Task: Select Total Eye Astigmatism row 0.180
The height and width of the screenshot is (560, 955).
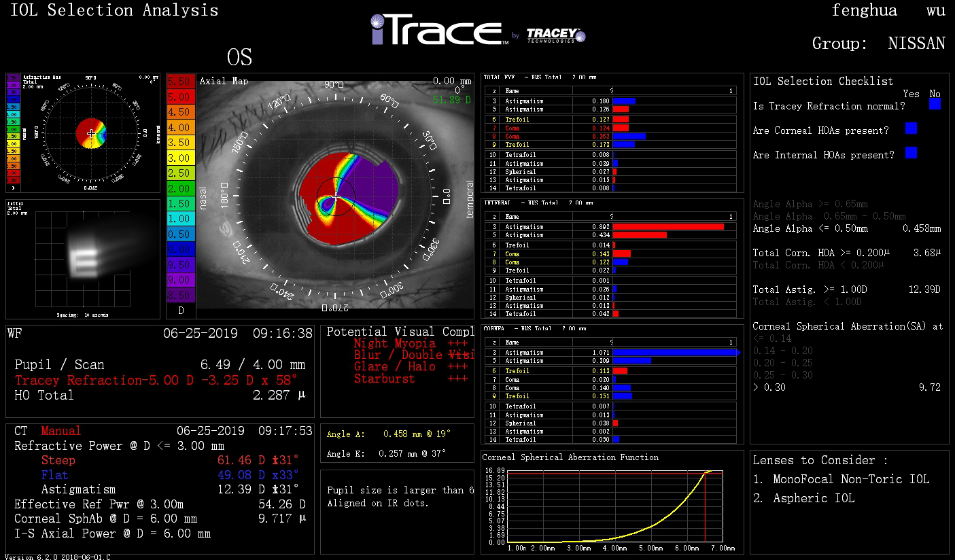Action: (x=610, y=101)
